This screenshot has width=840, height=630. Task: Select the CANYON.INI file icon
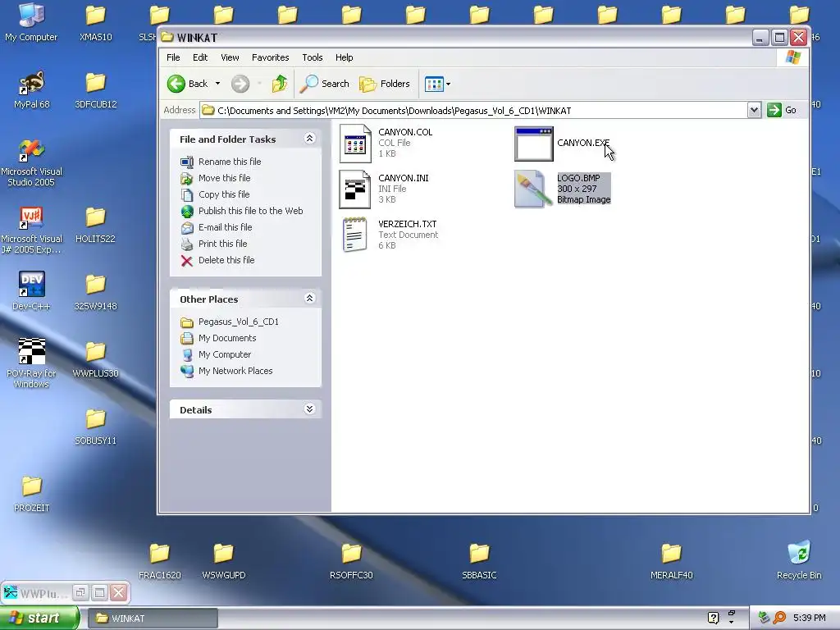[354, 189]
